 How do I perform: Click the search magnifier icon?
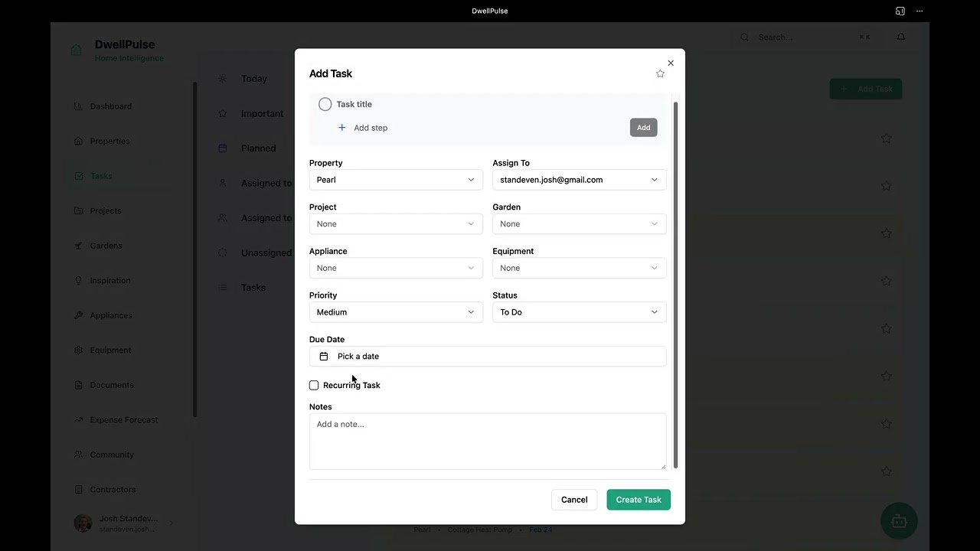(744, 37)
